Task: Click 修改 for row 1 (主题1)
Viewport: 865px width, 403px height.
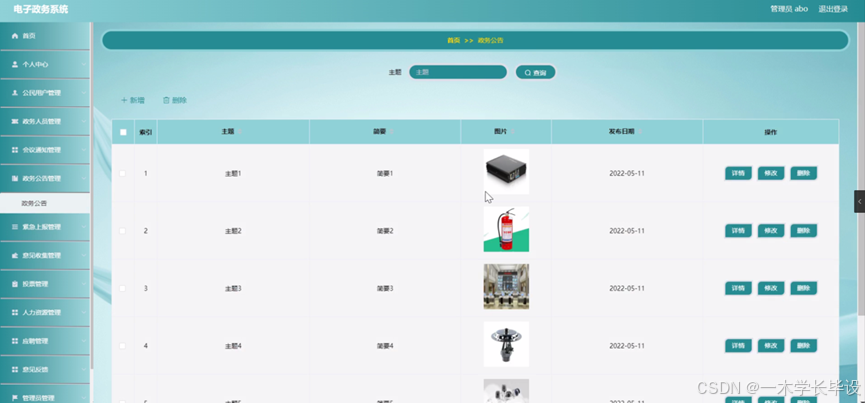Action: click(771, 173)
